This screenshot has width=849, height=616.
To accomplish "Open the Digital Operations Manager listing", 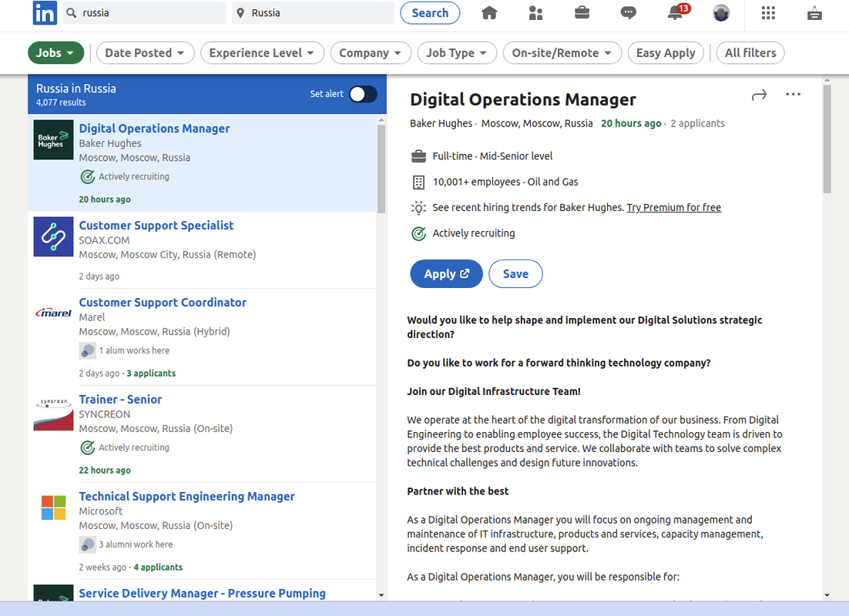I will 154,129.
